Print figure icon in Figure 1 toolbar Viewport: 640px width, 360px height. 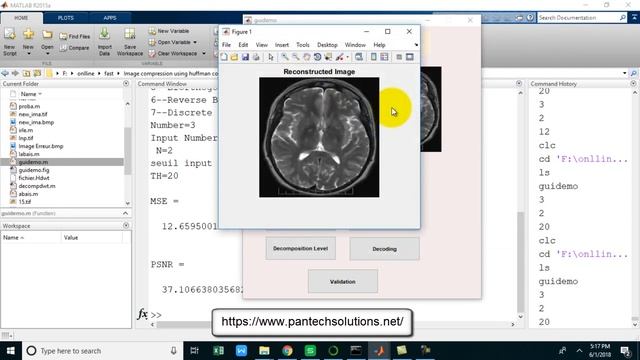(256, 57)
